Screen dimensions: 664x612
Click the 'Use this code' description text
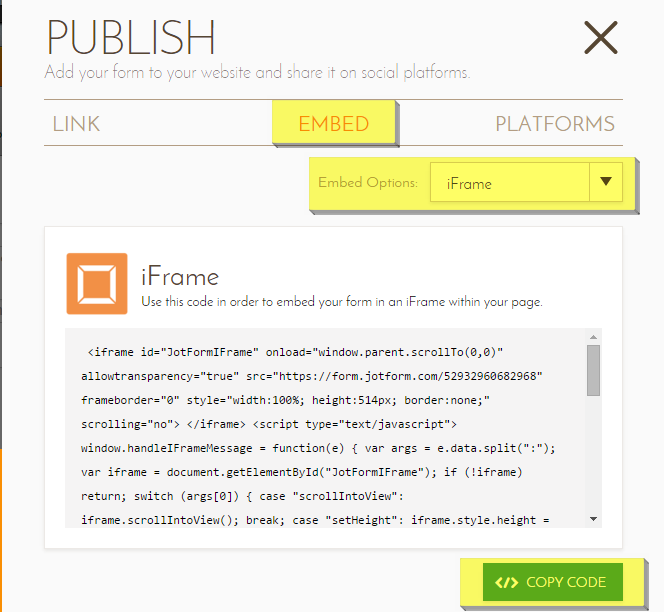click(x=342, y=301)
